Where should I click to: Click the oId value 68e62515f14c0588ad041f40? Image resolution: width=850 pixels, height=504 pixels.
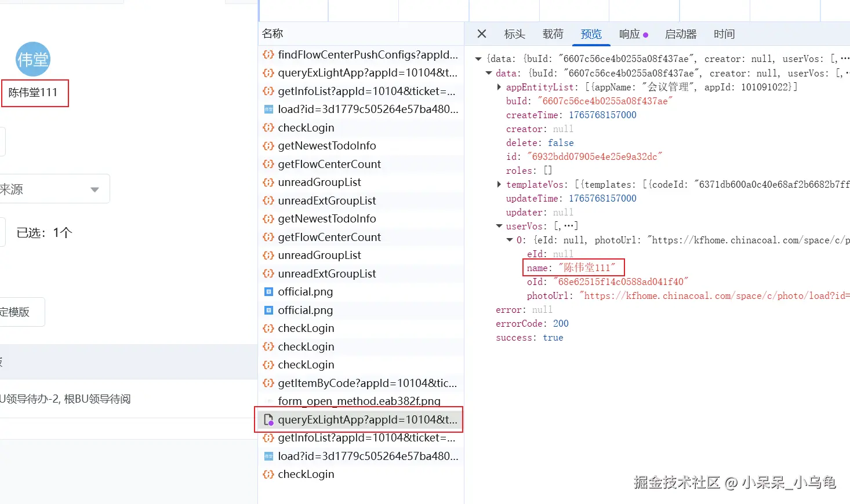pos(620,282)
